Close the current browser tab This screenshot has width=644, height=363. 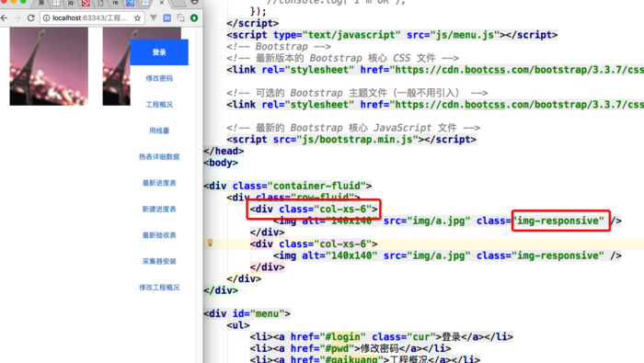click(x=161, y=3)
